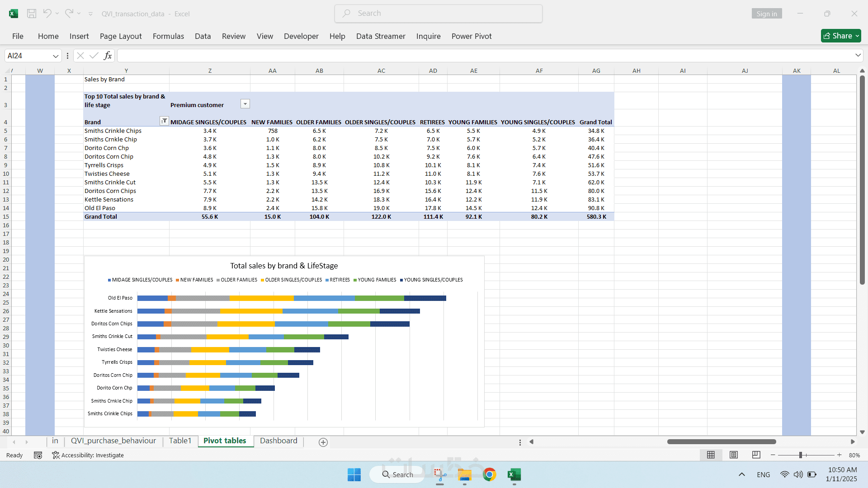Click the Sign in button
The width and height of the screenshot is (868, 488).
pos(766,14)
